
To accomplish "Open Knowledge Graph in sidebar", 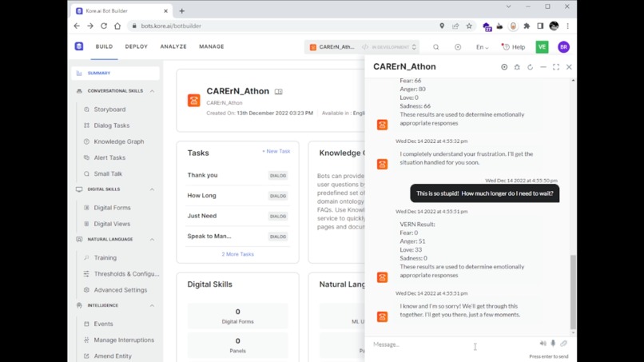I will (x=119, y=141).
